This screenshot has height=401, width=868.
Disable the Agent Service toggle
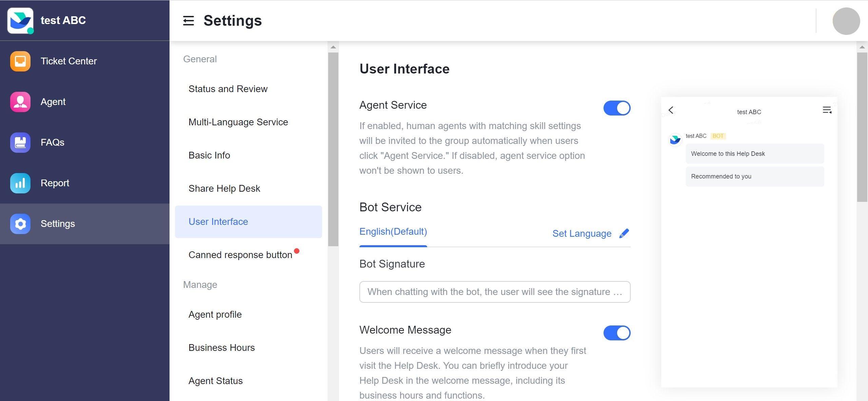617,108
